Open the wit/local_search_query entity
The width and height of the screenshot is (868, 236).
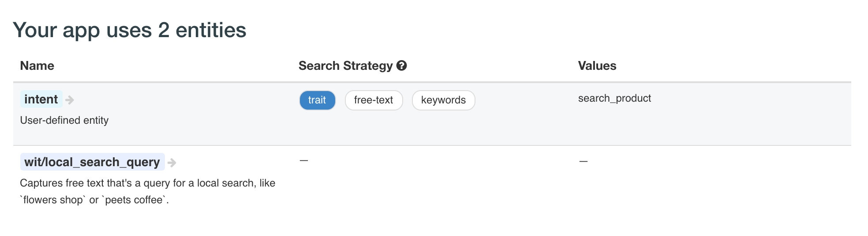pos(92,162)
